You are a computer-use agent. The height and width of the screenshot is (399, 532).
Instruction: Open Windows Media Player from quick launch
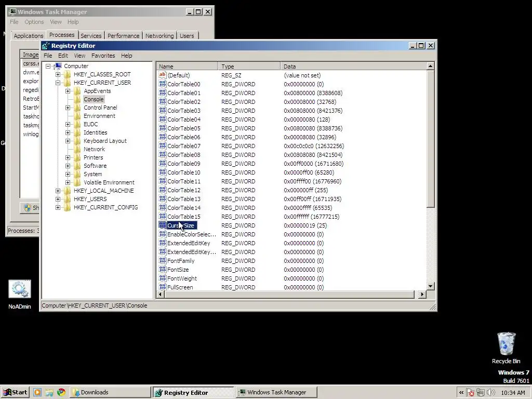[37, 392]
